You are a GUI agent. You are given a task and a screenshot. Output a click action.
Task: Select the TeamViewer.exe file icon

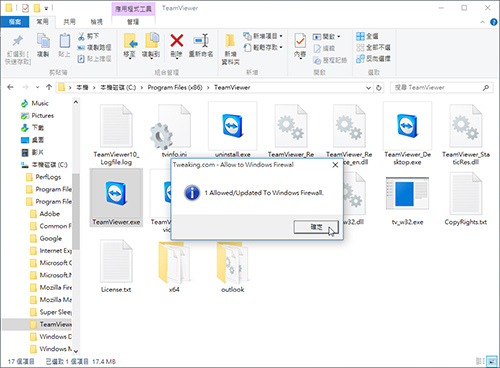(x=116, y=193)
